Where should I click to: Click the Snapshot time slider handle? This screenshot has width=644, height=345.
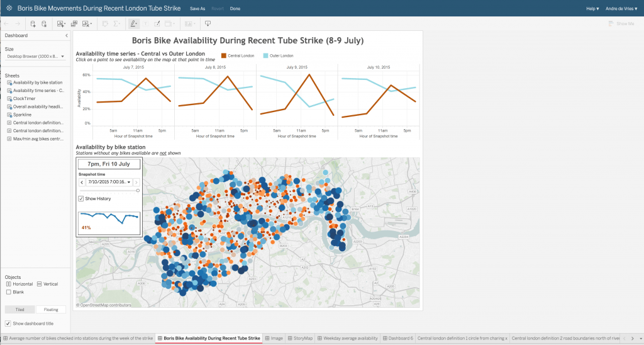click(137, 190)
